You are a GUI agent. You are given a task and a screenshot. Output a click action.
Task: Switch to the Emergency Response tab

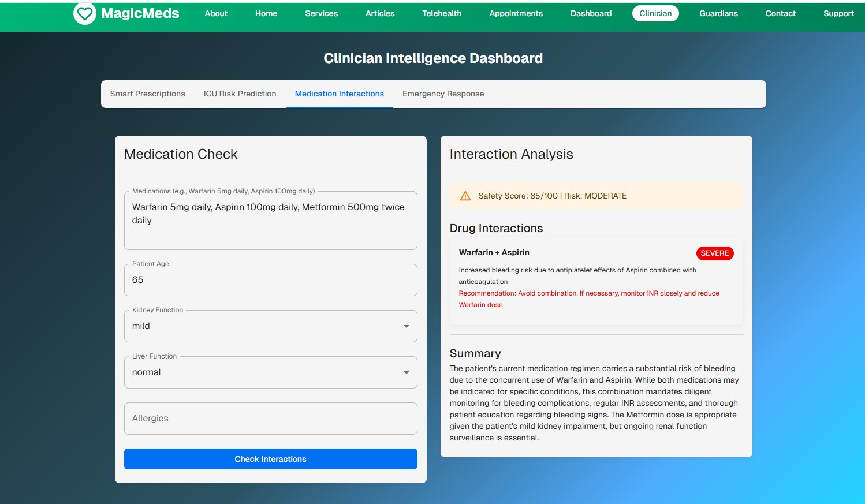443,94
